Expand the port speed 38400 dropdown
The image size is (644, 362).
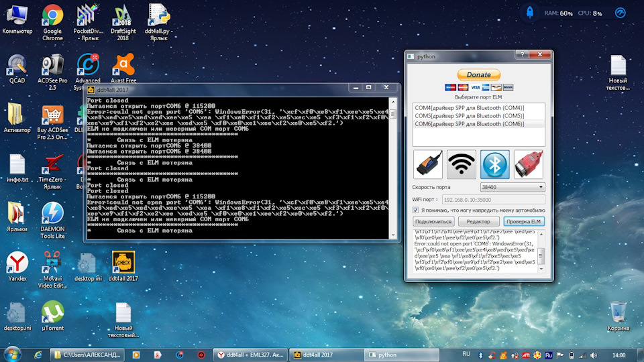(x=513, y=187)
